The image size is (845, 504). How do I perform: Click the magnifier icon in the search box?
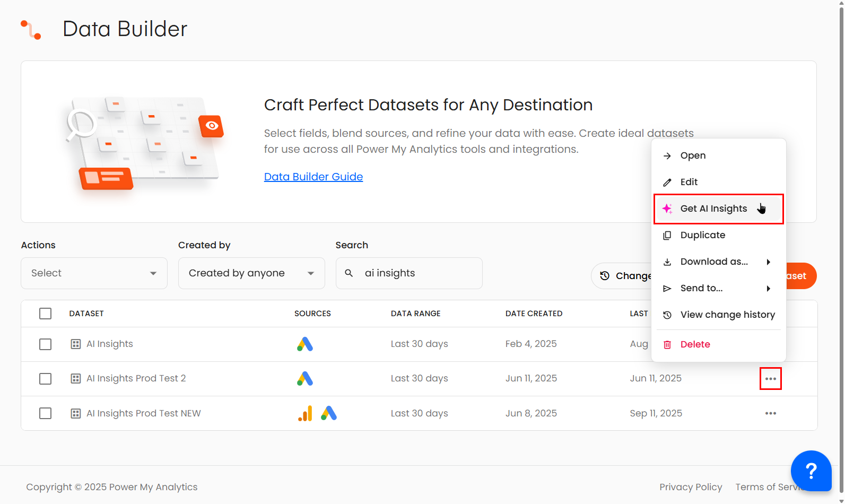pos(349,273)
